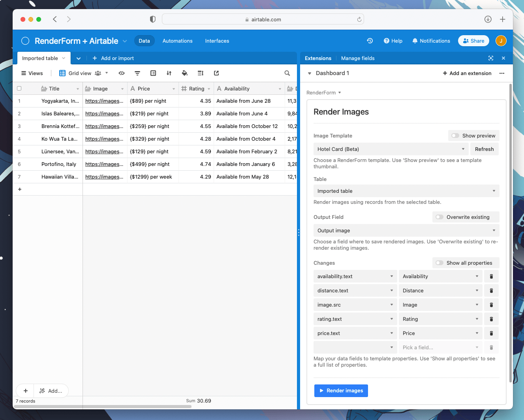Open the Filter icon in the toolbar
524x420 pixels.
pyautogui.click(x=137, y=73)
